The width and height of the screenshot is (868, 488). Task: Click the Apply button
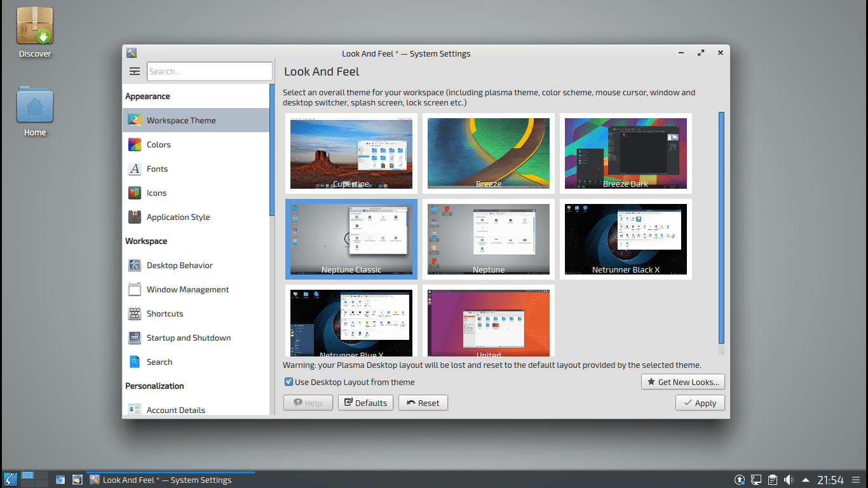(700, 403)
